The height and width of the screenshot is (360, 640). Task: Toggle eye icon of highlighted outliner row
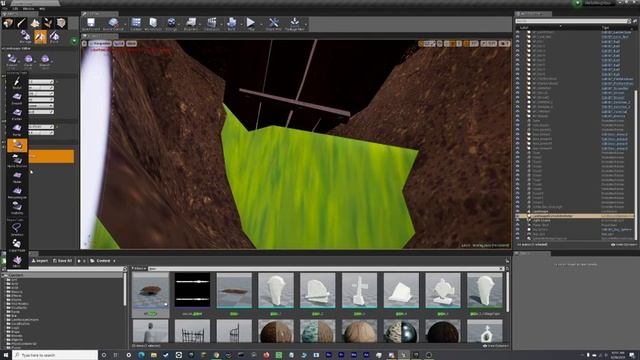pyautogui.click(x=518, y=216)
